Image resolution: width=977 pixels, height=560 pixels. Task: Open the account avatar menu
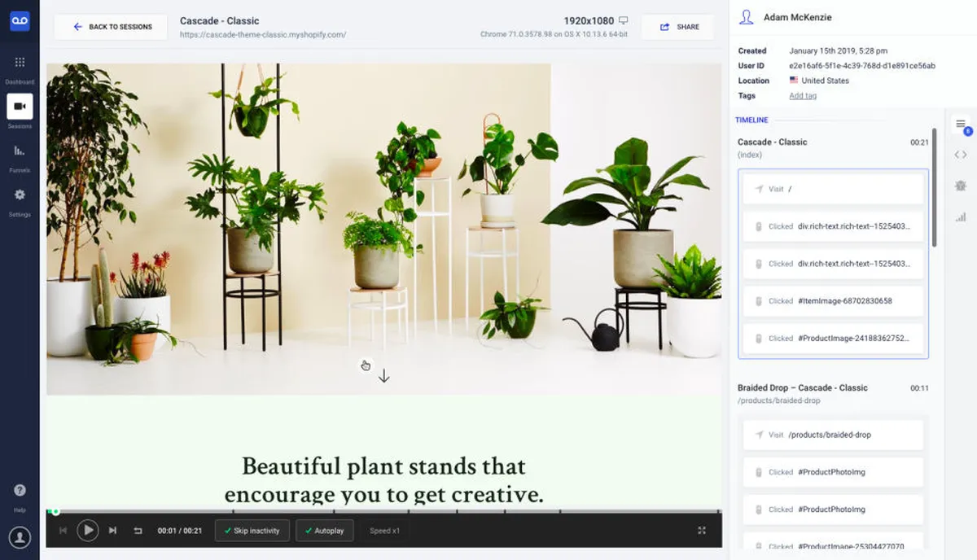(20, 537)
